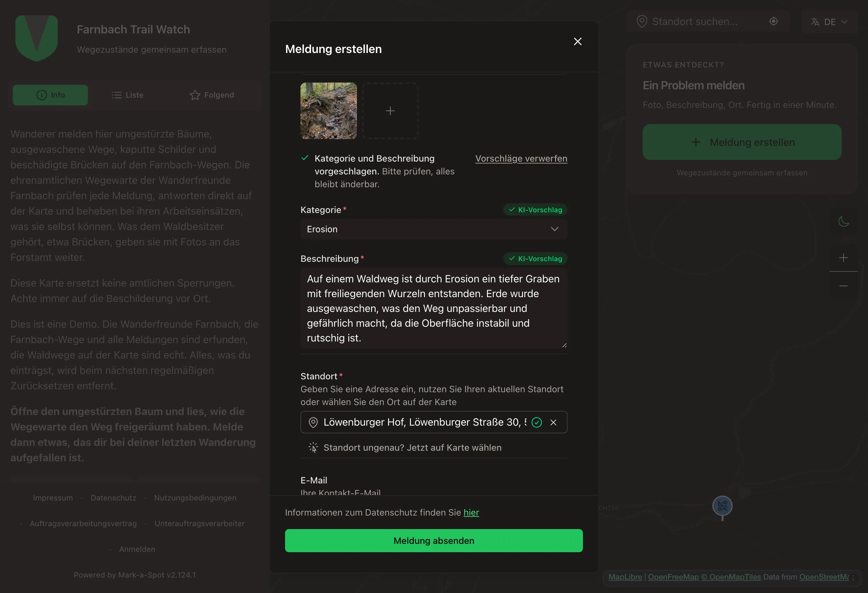Open Nutzungsbedingungen footer link
This screenshot has width=868, height=593.
(x=195, y=498)
